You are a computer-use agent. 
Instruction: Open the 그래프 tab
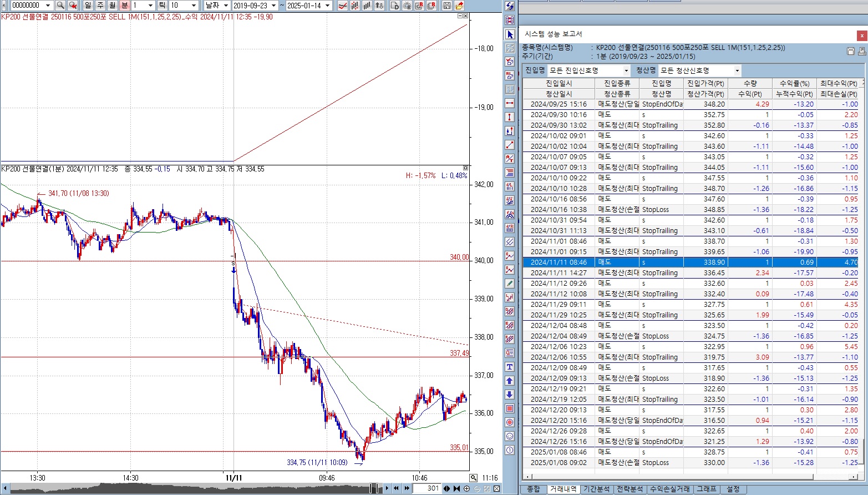click(x=706, y=489)
